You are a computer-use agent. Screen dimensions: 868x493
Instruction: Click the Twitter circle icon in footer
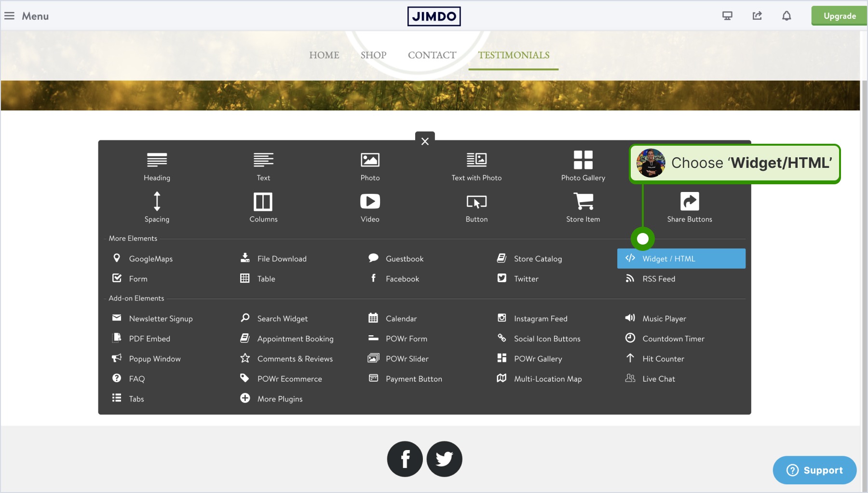click(445, 459)
